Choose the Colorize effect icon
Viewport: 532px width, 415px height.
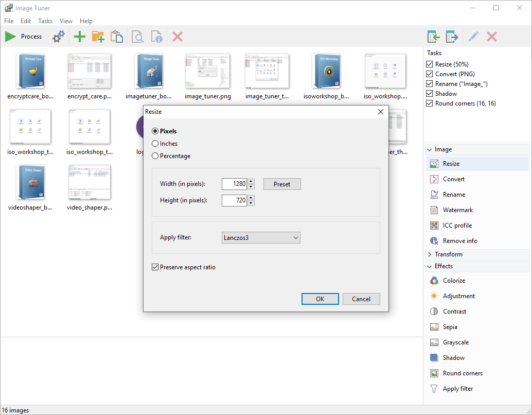point(434,281)
